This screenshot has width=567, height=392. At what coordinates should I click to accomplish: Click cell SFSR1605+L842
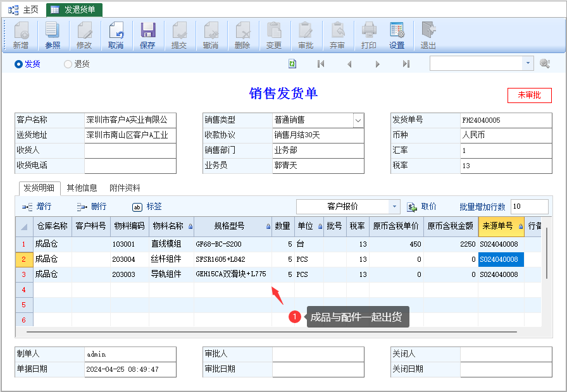[233, 259]
